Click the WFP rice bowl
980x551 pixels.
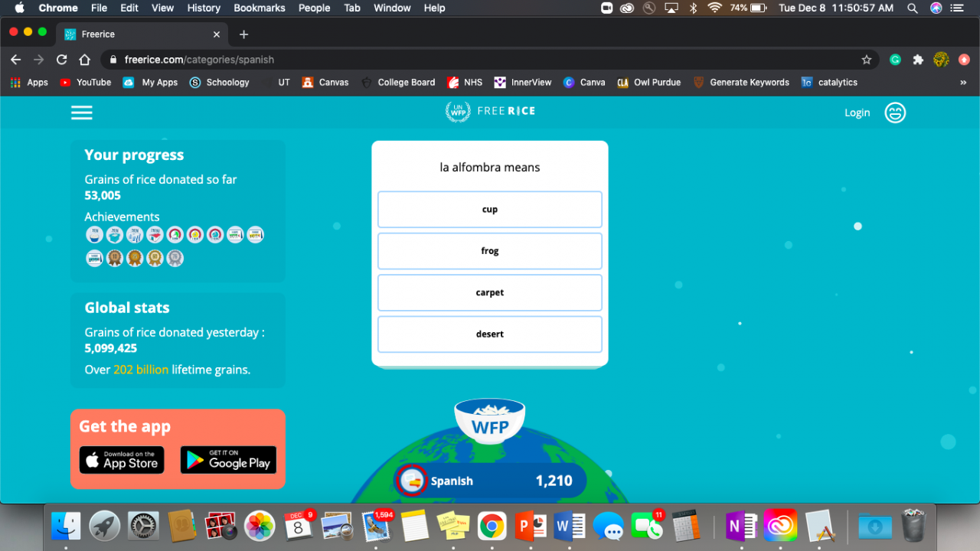click(x=490, y=420)
